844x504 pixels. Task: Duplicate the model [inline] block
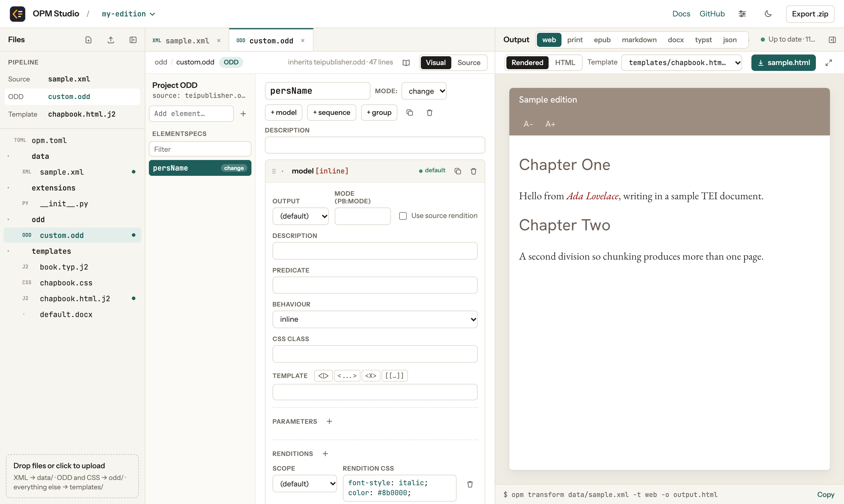[457, 171]
